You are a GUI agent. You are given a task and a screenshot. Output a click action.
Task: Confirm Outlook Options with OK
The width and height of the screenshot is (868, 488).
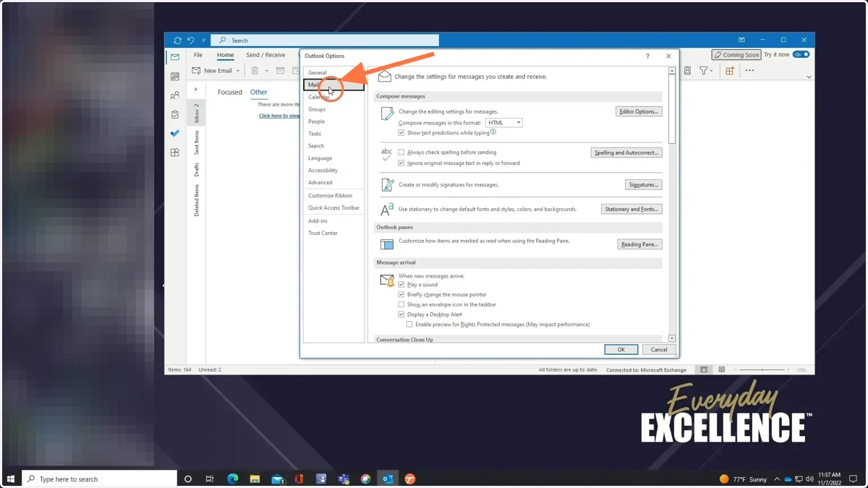[x=621, y=349]
